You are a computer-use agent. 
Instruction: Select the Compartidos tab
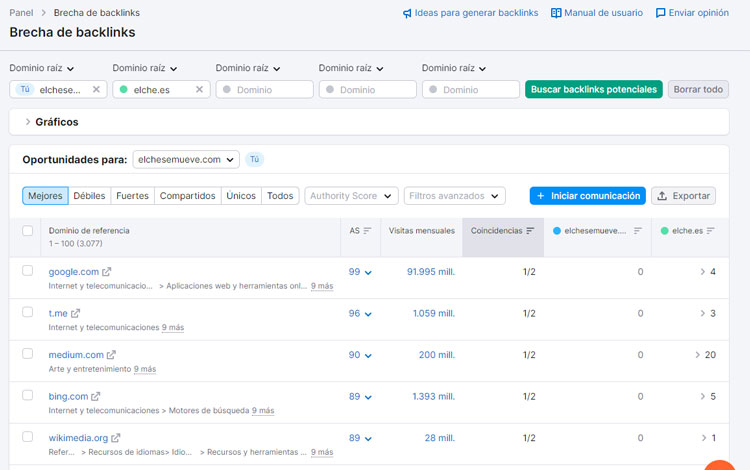tap(188, 196)
